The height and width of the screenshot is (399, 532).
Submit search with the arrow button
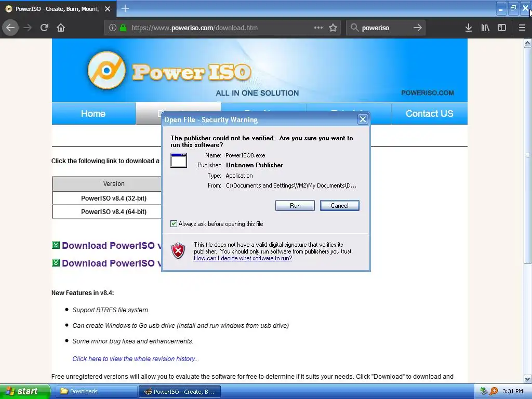[418, 28]
